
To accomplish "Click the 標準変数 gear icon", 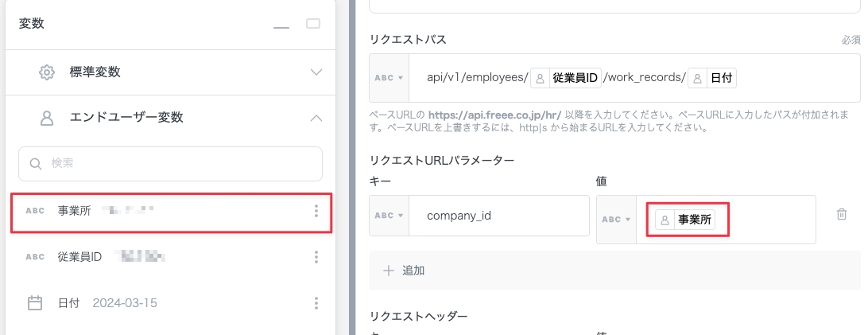I will [x=47, y=72].
